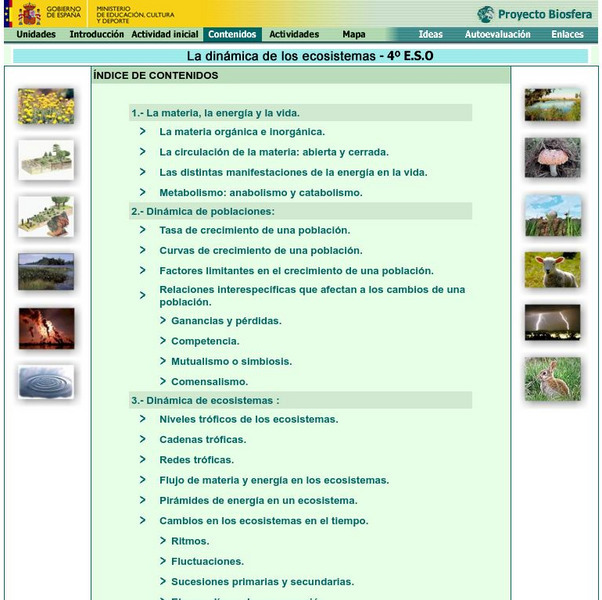Open Factores limitantes en el crecimiento link
Image resolution: width=602 pixels, height=600 pixels.
pos(296,271)
